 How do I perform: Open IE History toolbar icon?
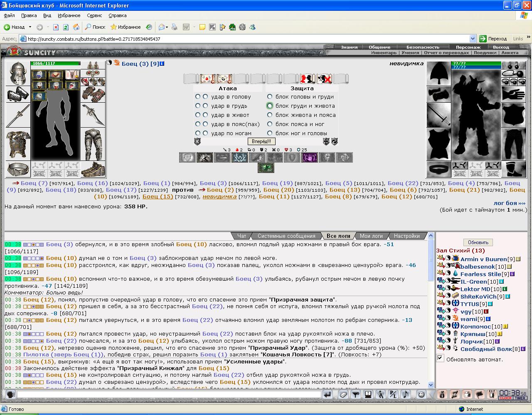coord(149,27)
